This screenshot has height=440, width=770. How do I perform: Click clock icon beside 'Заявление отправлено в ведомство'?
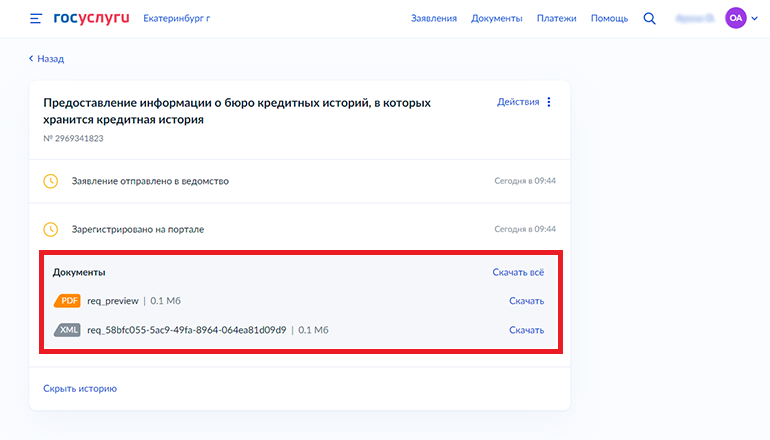pos(51,181)
